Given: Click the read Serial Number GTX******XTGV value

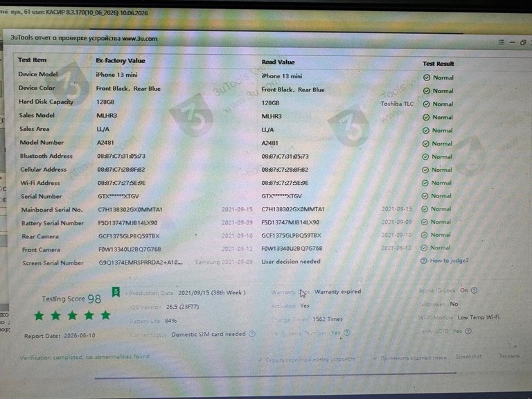Looking at the screenshot, I should pos(282,196).
